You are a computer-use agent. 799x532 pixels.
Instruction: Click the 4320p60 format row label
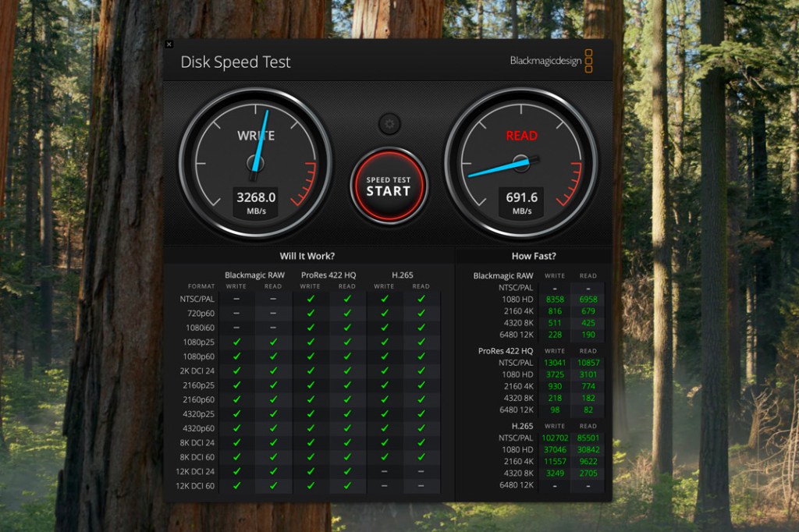199,428
